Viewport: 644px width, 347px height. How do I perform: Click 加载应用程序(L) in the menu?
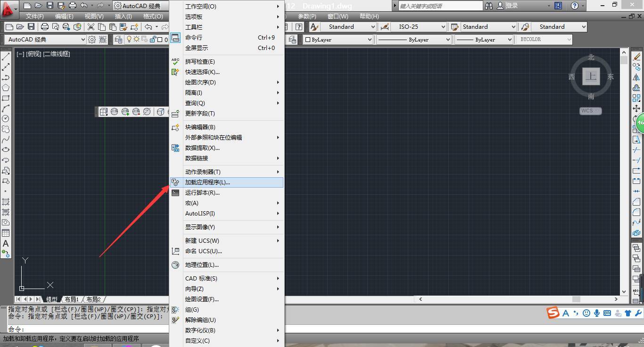pyautogui.click(x=206, y=182)
